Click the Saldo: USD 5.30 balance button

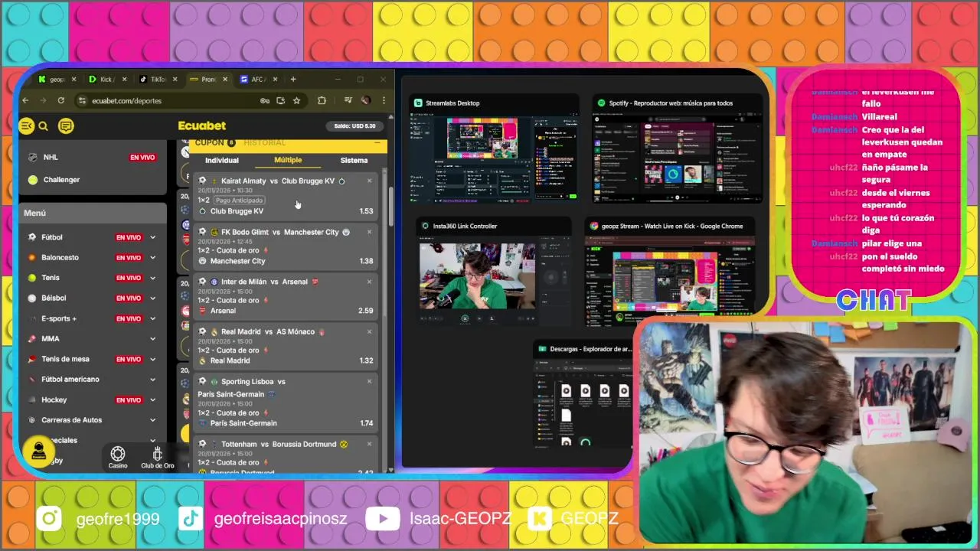tap(354, 126)
